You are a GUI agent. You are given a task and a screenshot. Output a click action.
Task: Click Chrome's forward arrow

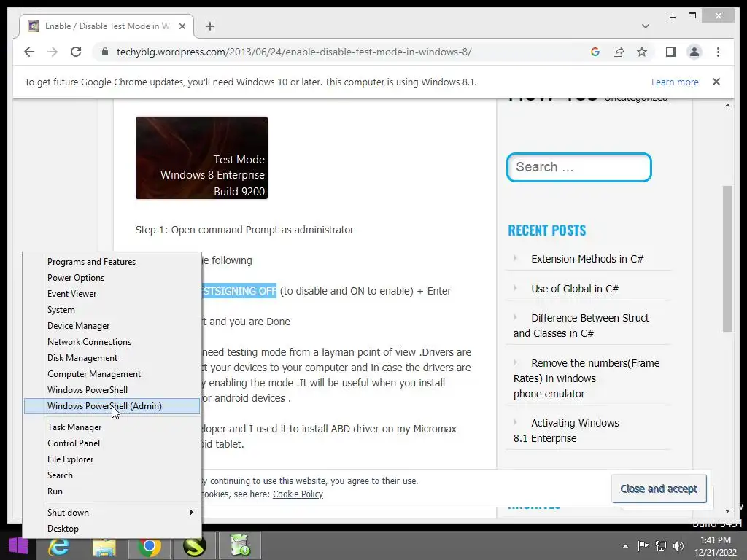click(53, 52)
